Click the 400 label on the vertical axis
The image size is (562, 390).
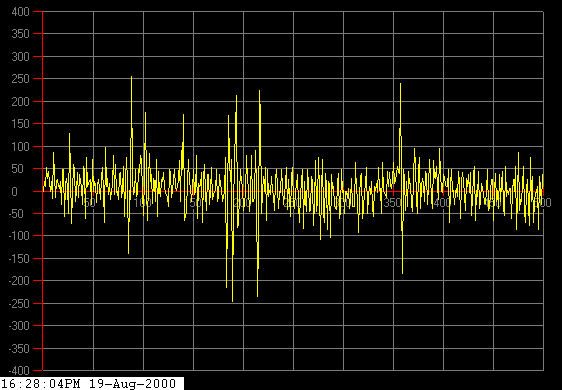coord(21,12)
